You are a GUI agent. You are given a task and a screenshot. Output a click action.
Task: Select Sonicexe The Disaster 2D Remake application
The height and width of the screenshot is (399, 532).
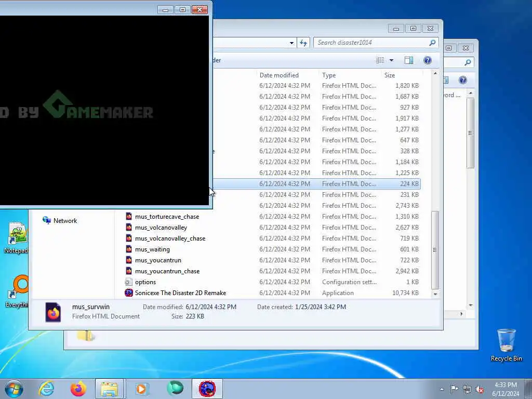180,293
